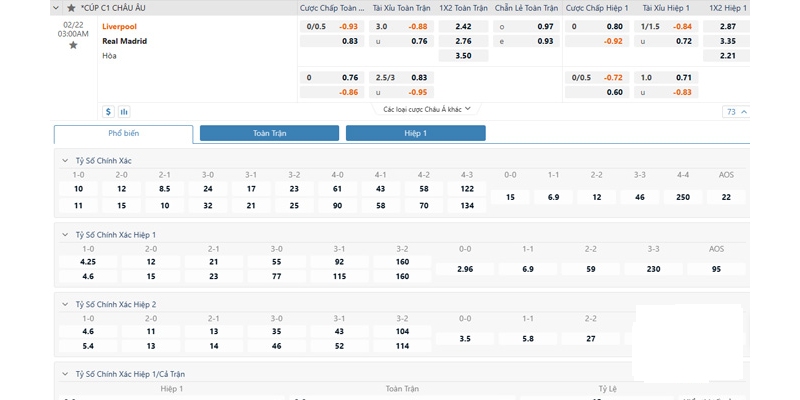
Task: Collapse Tỷ Số Chính Xác Hiệp 1 section
Action: coord(66,235)
